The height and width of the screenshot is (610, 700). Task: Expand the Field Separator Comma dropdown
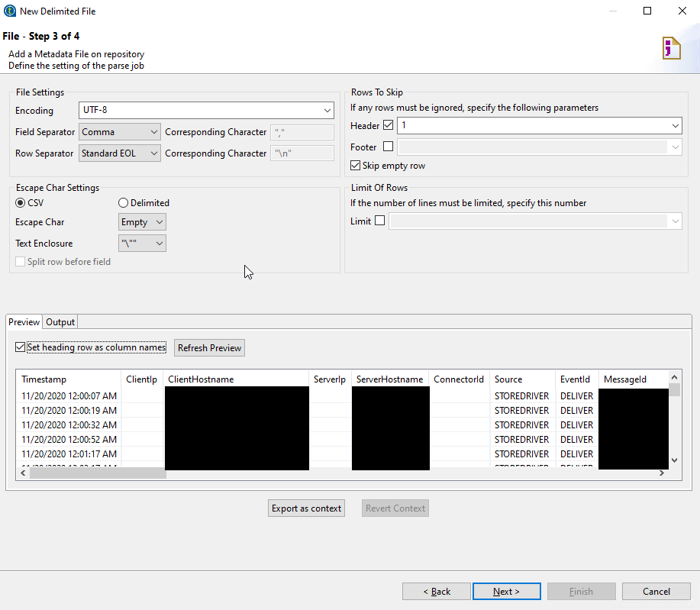click(120, 132)
